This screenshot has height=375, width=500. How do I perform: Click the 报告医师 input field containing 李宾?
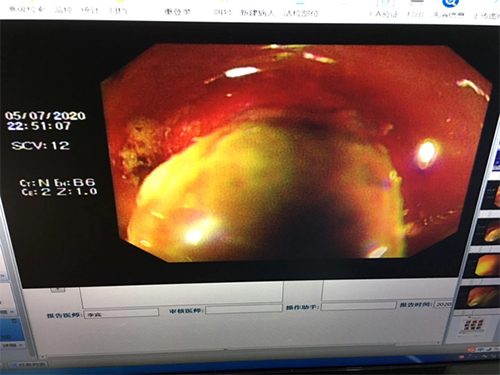pyautogui.click(x=121, y=314)
